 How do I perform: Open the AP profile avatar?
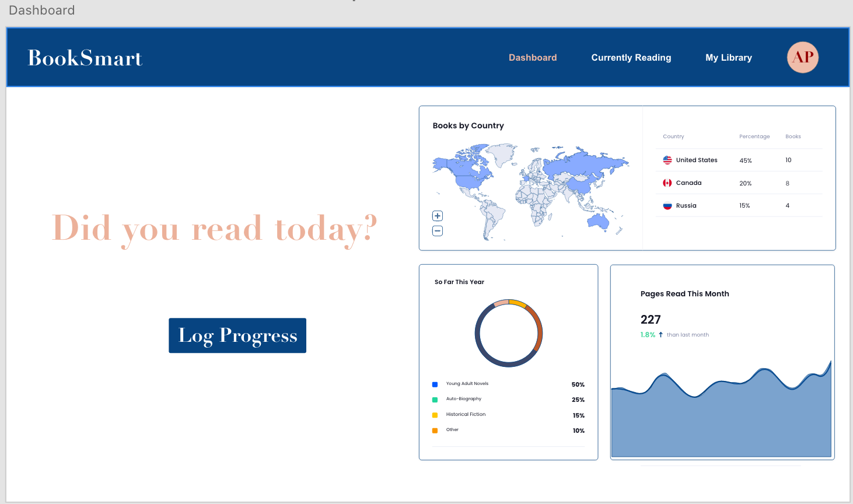point(803,57)
